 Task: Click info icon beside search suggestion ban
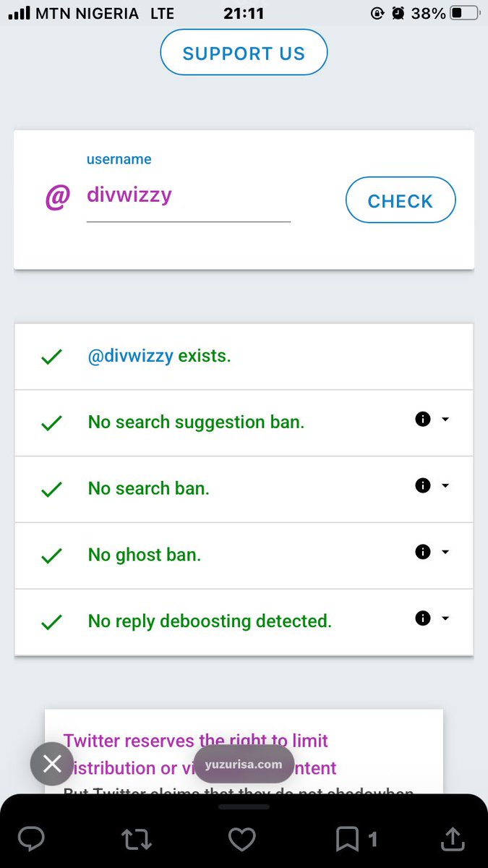tap(423, 419)
